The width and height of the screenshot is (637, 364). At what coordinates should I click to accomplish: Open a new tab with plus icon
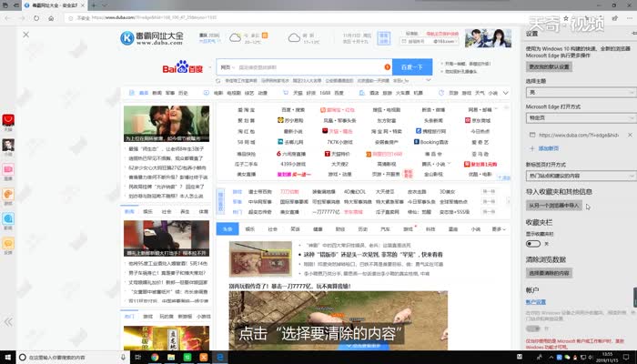point(94,5)
